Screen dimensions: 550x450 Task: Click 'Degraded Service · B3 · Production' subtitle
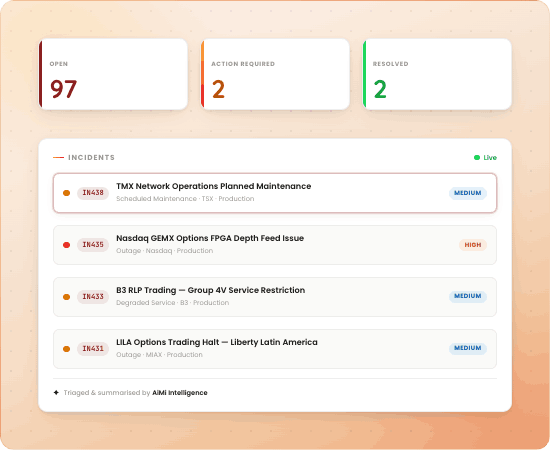(173, 303)
